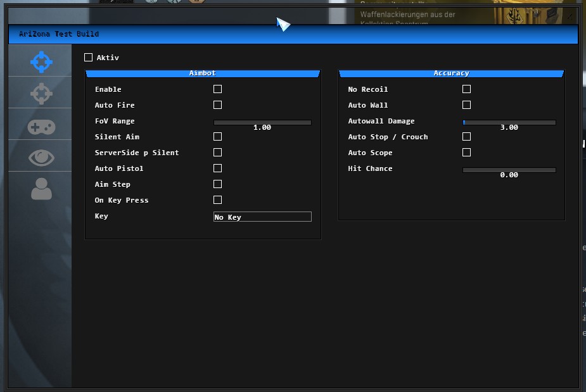Toggle ServerSide p Silent checkbox
The width and height of the screenshot is (586, 392).
click(217, 153)
